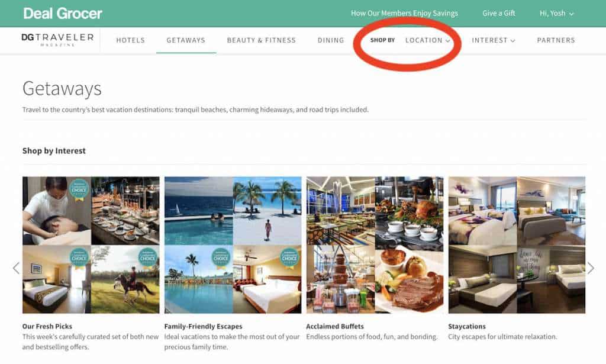Click the Deal Grocer logo
This screenshot has width=606, height=364.
(63, 13)
